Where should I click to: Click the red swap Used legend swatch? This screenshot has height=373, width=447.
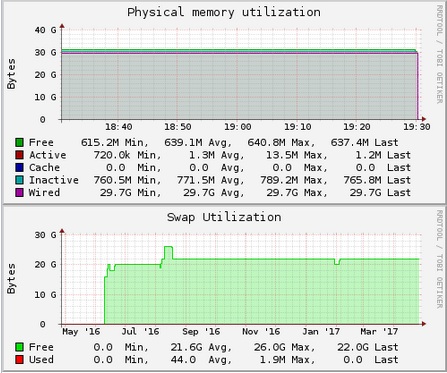point(19,360)
